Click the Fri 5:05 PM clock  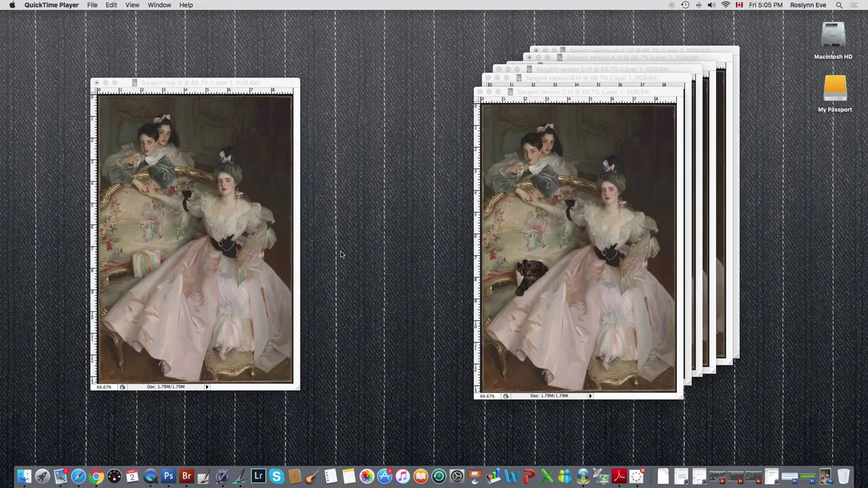click(x=766, y=5)
